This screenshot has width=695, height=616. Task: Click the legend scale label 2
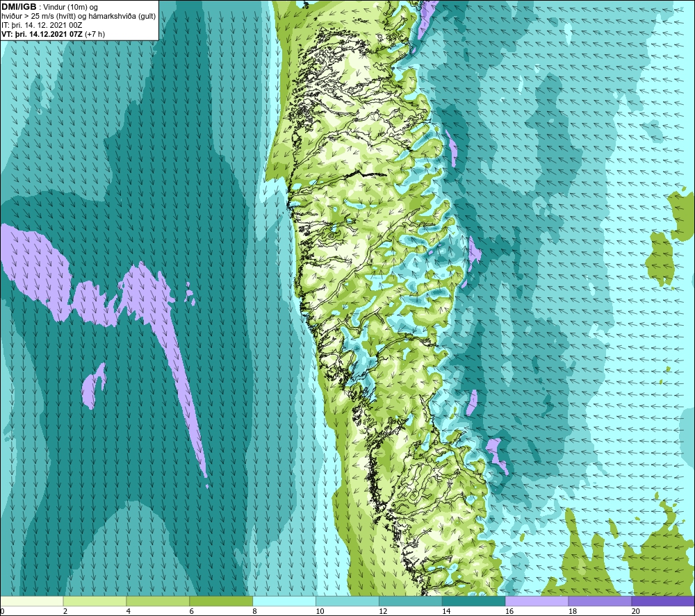tap(65, 611)
